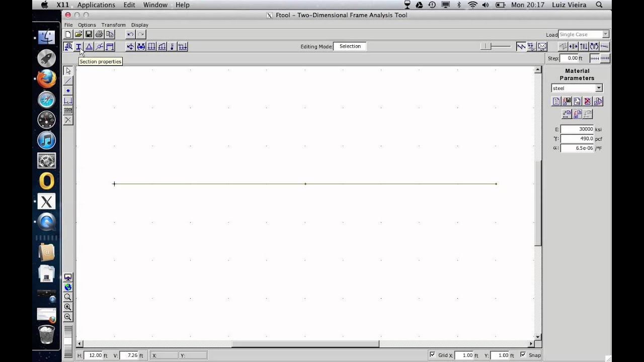Viewport: 644px width, 362px height.
Task: Toggle the Snap checkbox
Action: (523, 355)
